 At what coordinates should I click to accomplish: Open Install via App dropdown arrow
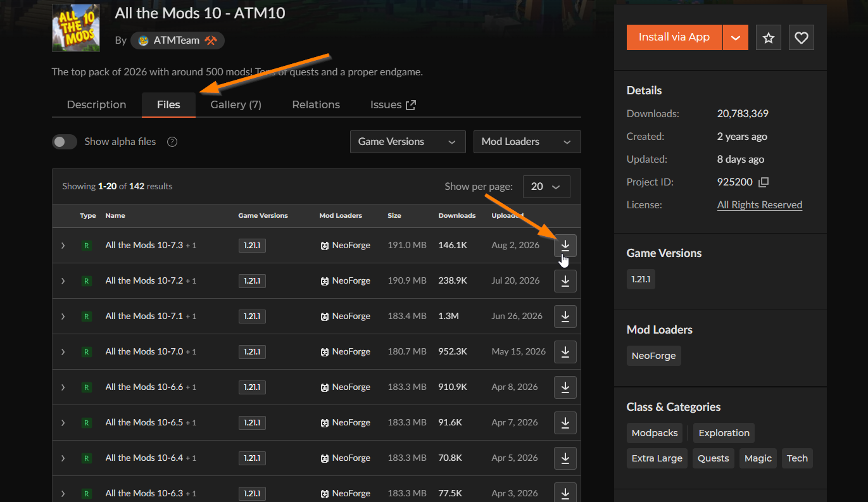click(x=735, y=37)
